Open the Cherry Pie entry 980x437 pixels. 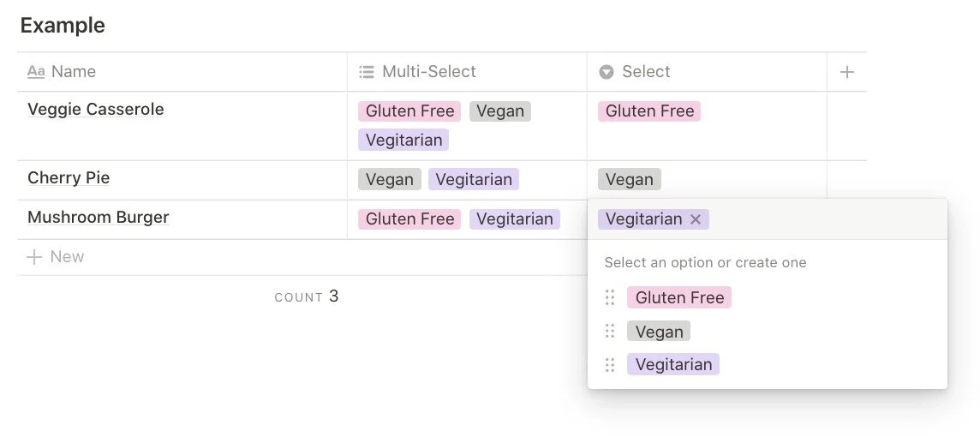tap(69, 178)
